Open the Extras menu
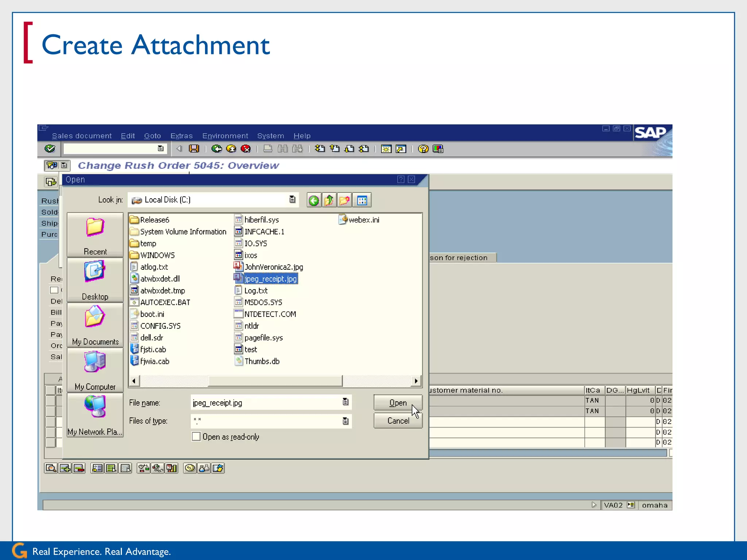This screenshot has width=747, height=560. (x=181, y=136)
